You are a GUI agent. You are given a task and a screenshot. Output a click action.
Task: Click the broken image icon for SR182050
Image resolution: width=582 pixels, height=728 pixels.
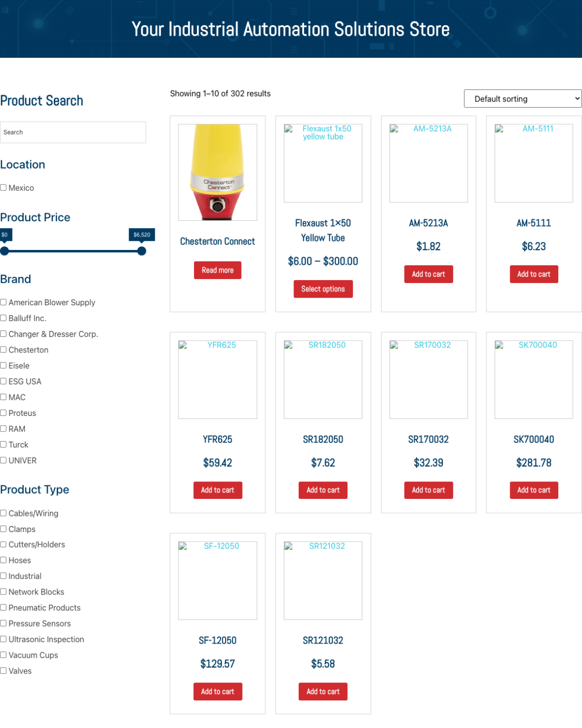(288, 345)
